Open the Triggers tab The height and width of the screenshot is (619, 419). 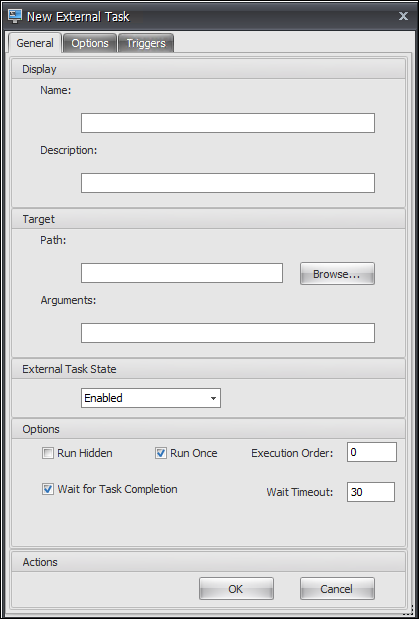(x=146, y=43)
